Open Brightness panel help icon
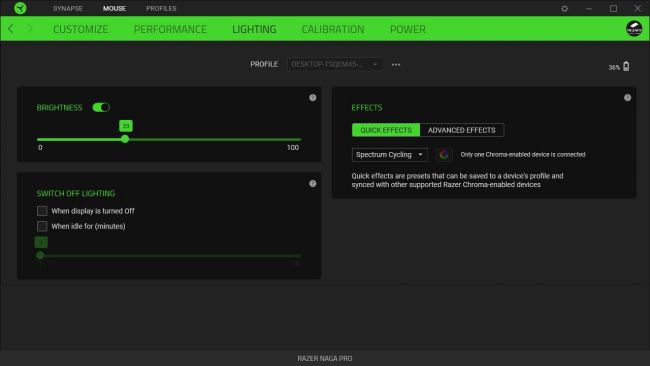Viewport: 650px width, 366px height. [313, 98]
